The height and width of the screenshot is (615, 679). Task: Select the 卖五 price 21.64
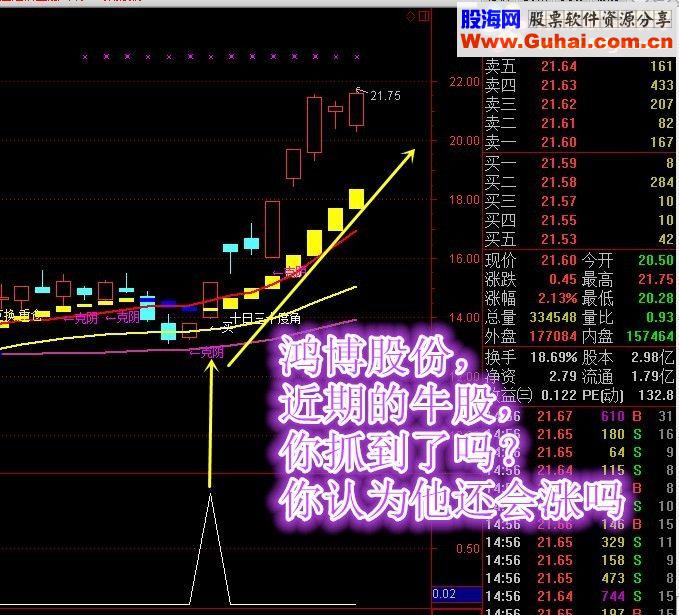(x=559, y=66)
